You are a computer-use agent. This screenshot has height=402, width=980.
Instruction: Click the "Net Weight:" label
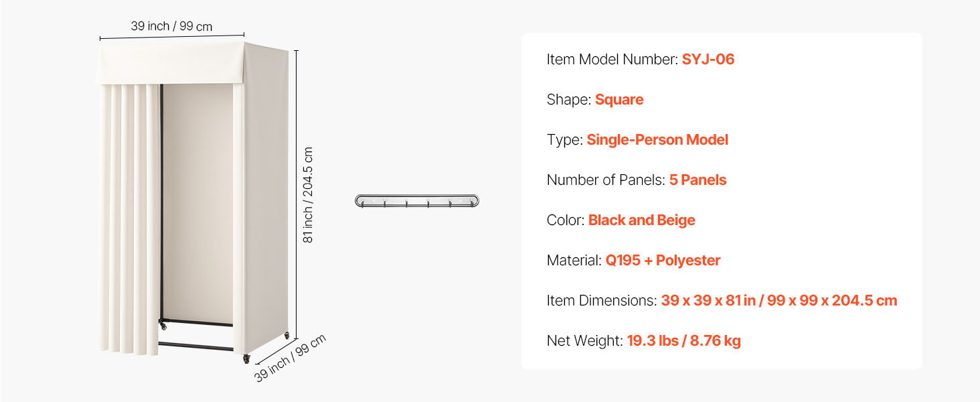[x=584, y=341]
